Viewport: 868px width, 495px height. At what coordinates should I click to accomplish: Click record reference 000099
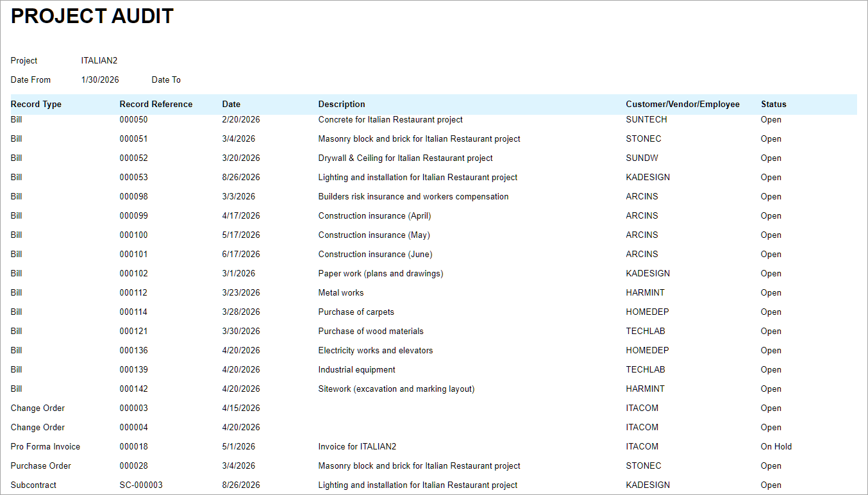[133, 215]
